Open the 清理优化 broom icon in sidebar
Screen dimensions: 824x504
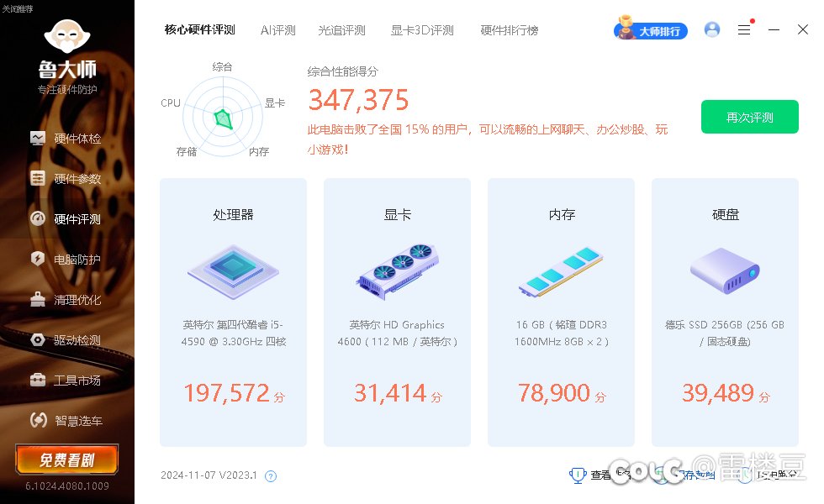pyautogui.click(x=38, y=299)
